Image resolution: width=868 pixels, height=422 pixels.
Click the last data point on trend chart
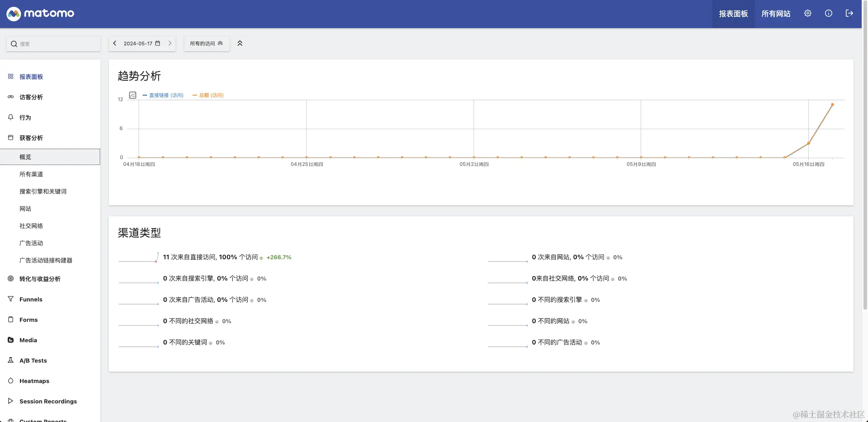(x=832, y=105)
